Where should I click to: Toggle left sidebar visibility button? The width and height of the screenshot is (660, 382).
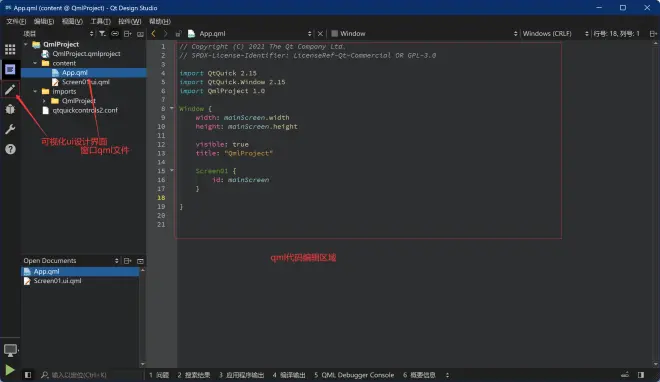point(28,375)
